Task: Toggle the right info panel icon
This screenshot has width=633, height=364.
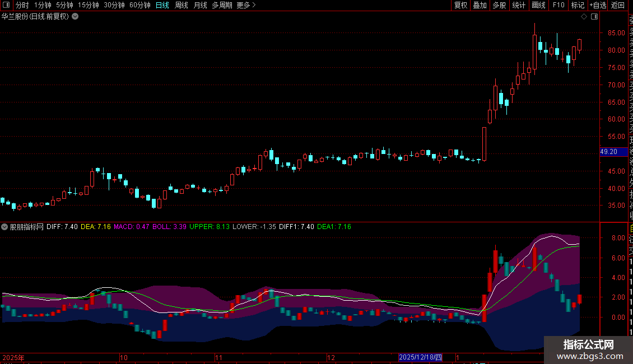Action: point(594,17)
